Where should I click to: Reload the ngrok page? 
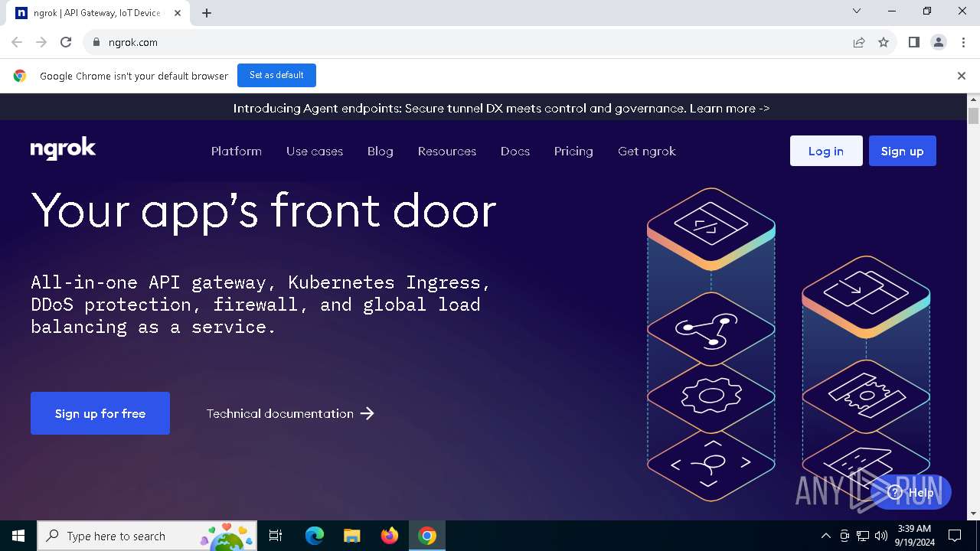66,42
